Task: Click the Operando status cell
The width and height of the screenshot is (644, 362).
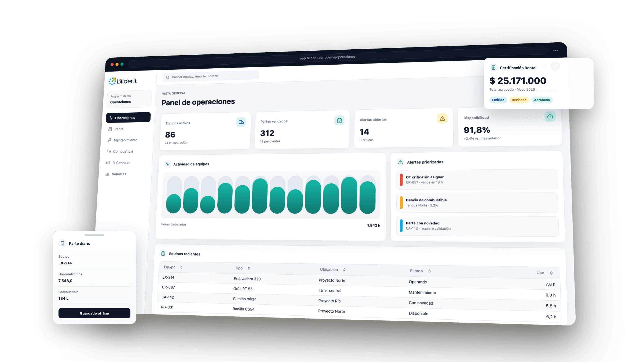Action: (x=418, y=282)
